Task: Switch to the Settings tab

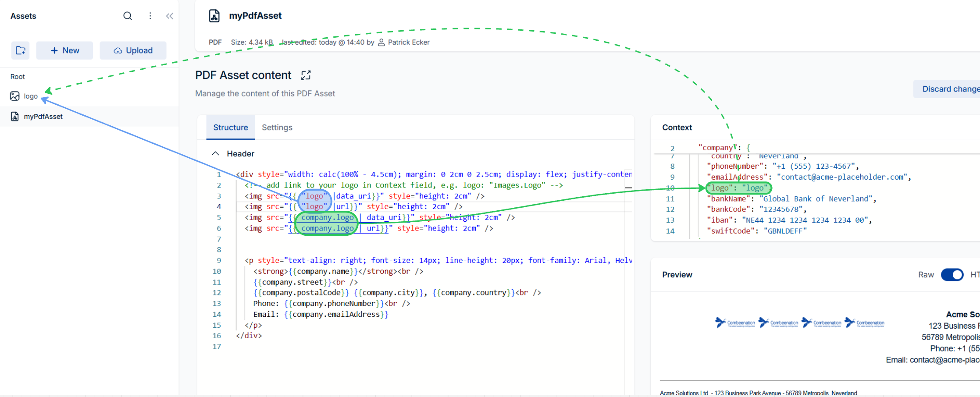Action: tap(277, 128)
